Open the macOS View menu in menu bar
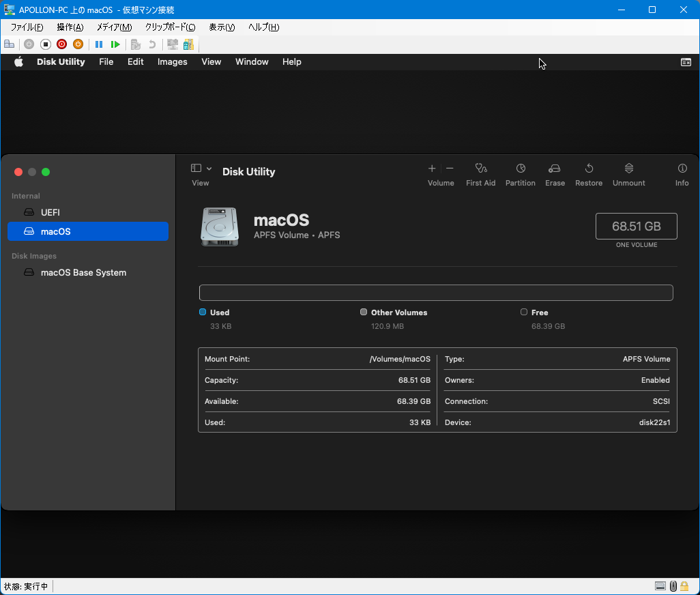Image resolution: width=700 pixels, height=595 pixels. click(212, 61)
